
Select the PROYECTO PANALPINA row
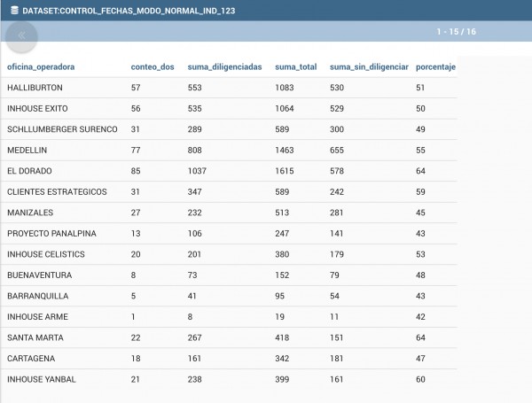click(229, 234)
